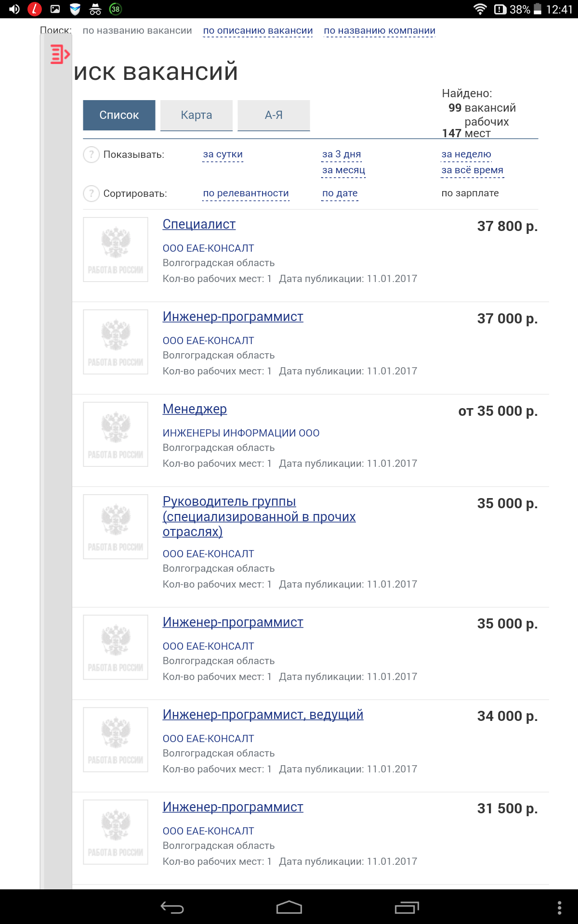Sort results по дате

(340, 193)
